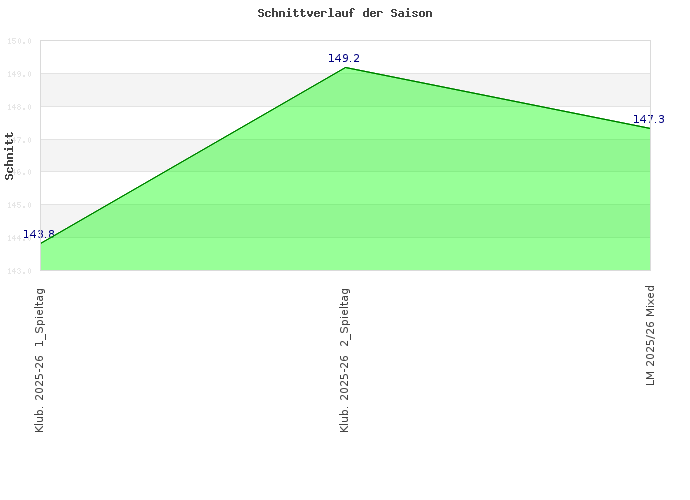Screen dimensions: 690x500
Task: Click the 149.0 y-axis tick label
Action: (21, 74)
